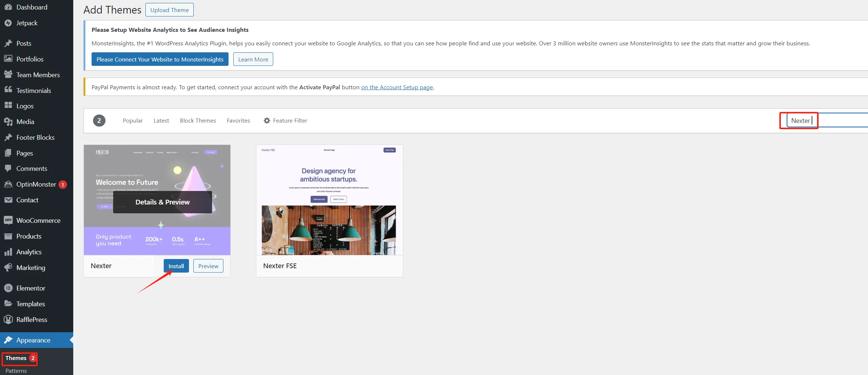Click the Portfolios image icon
Screen dimensions: 868x375
(8, 59)
